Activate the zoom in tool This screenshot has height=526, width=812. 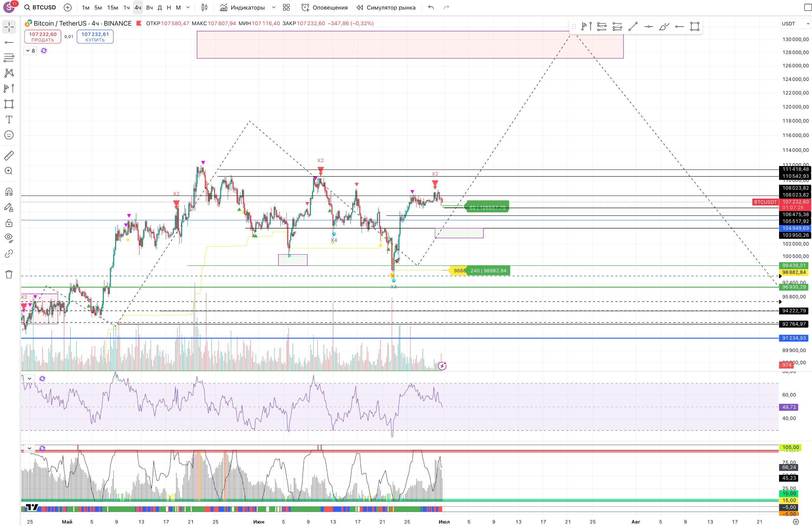coord(9,171)
